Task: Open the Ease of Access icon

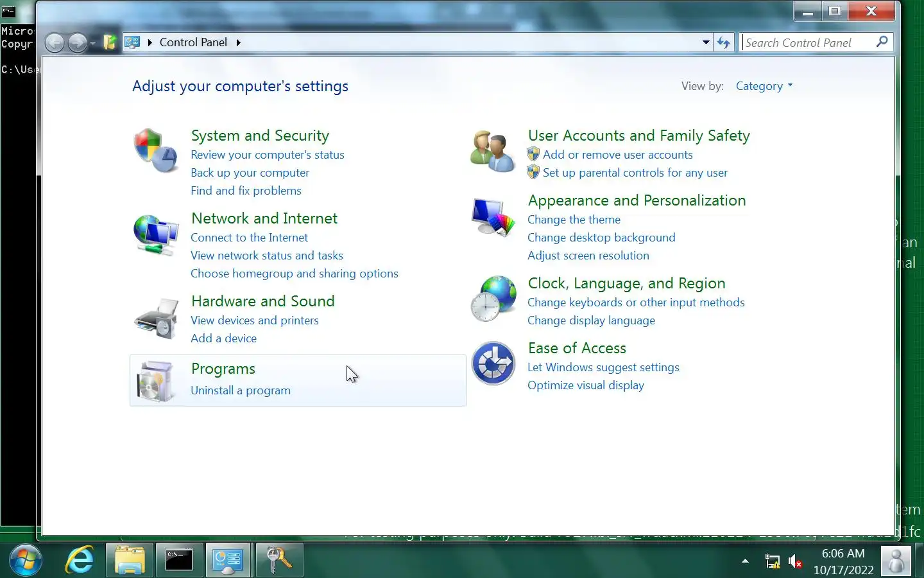Action: (x=493, y=363)
